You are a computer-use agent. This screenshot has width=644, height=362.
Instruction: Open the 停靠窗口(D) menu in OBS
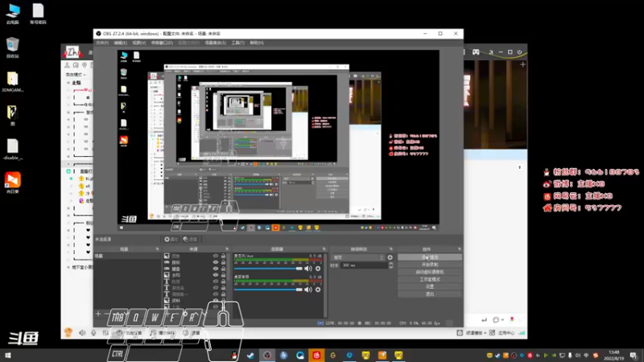pyautogui.click(x=162, y=43)
